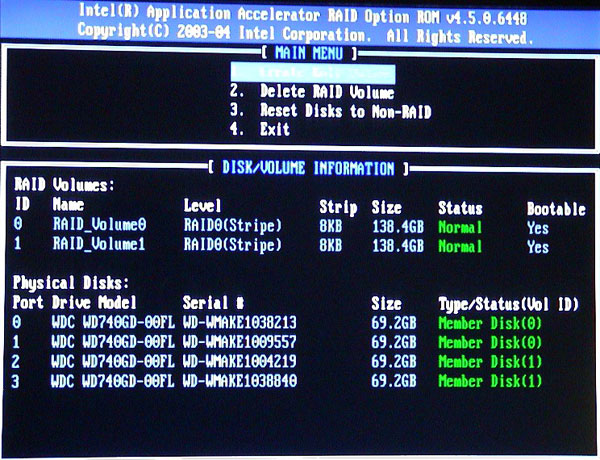
Task: Click RAID0(Stripe) level of RAID_Volume1
Action: click(233, 245)
